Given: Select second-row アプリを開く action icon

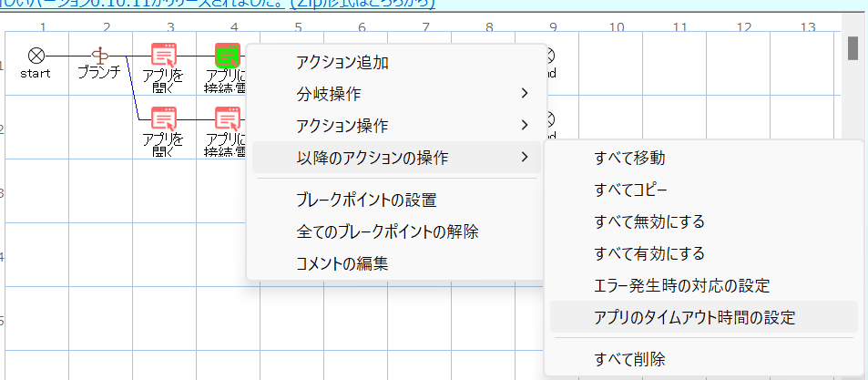Looking at the screenshot, I should (x=163, y=119).
